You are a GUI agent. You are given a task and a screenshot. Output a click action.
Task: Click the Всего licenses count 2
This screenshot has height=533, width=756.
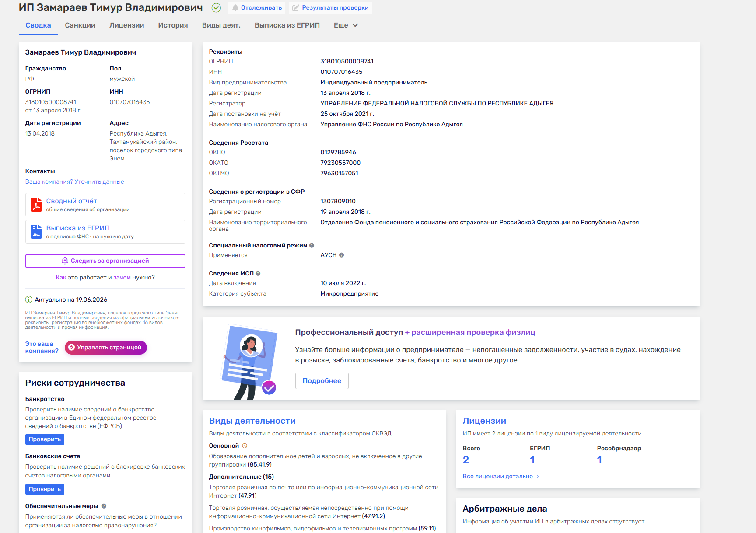click(x=466, y=460)
